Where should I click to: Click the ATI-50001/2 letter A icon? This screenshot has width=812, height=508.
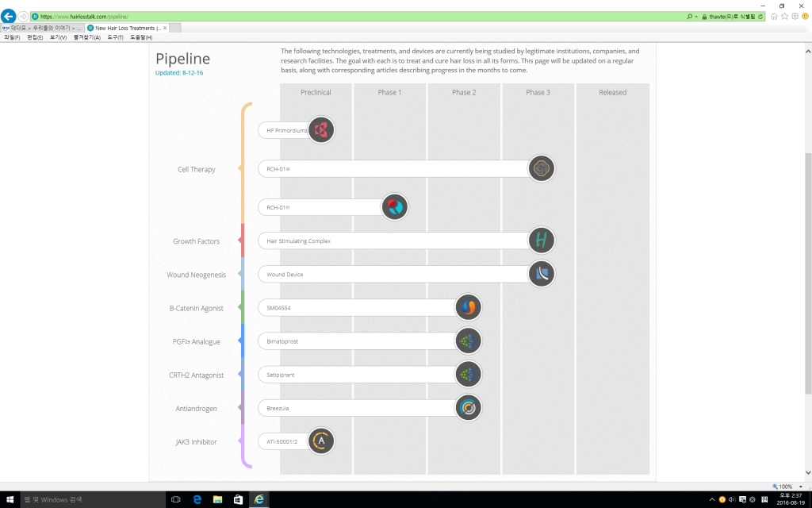point(321,441)
